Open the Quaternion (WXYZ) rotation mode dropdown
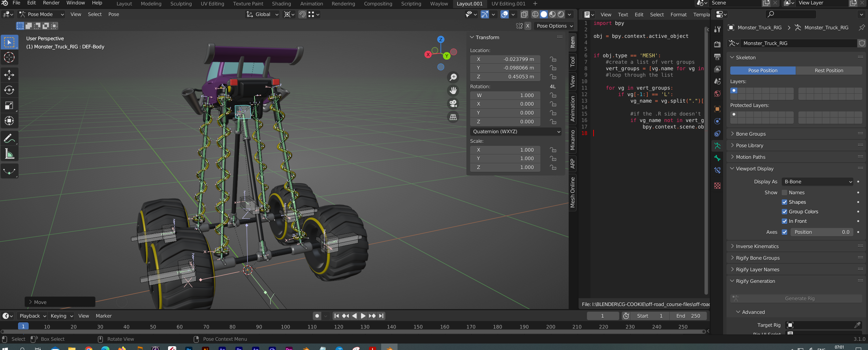The width and height of the screenshot is (868, 350). [516, 132]
